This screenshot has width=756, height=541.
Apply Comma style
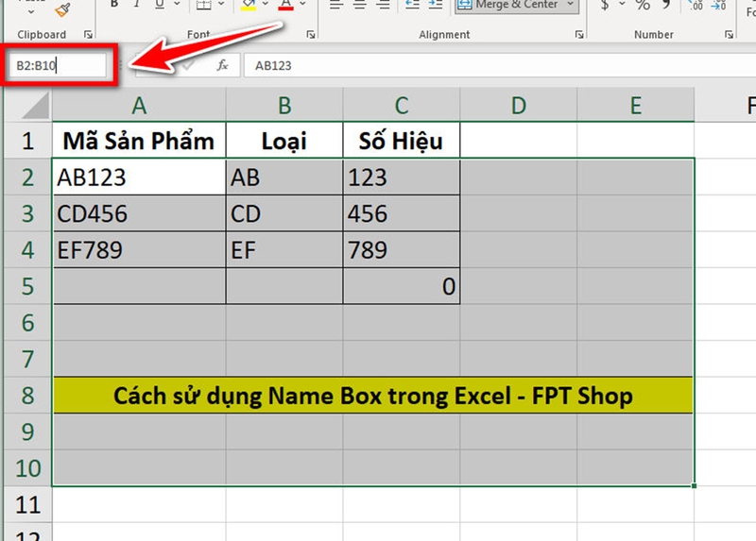[667, 5]
